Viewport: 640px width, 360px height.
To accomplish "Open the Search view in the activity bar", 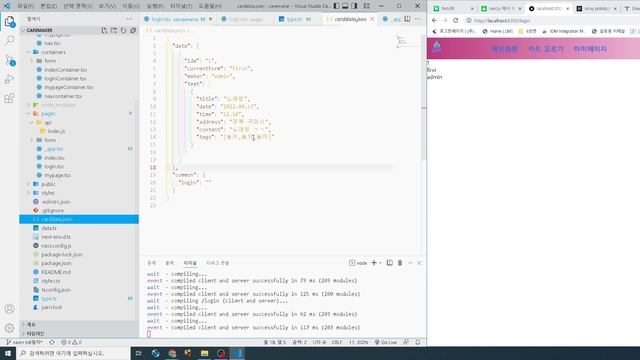I will (9, 40).
